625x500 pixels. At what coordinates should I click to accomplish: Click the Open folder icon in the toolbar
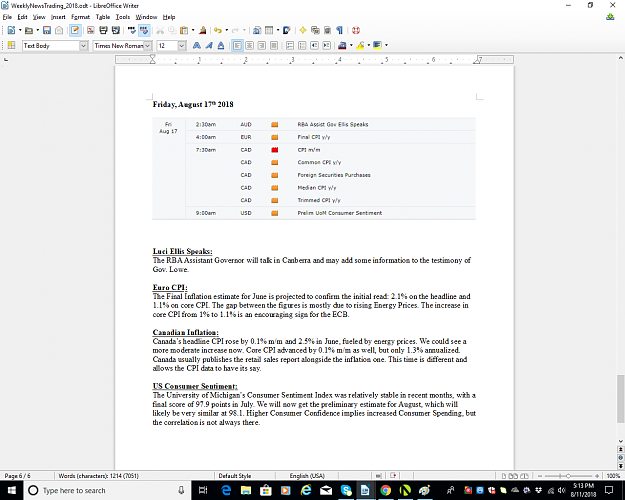point(29,30)
